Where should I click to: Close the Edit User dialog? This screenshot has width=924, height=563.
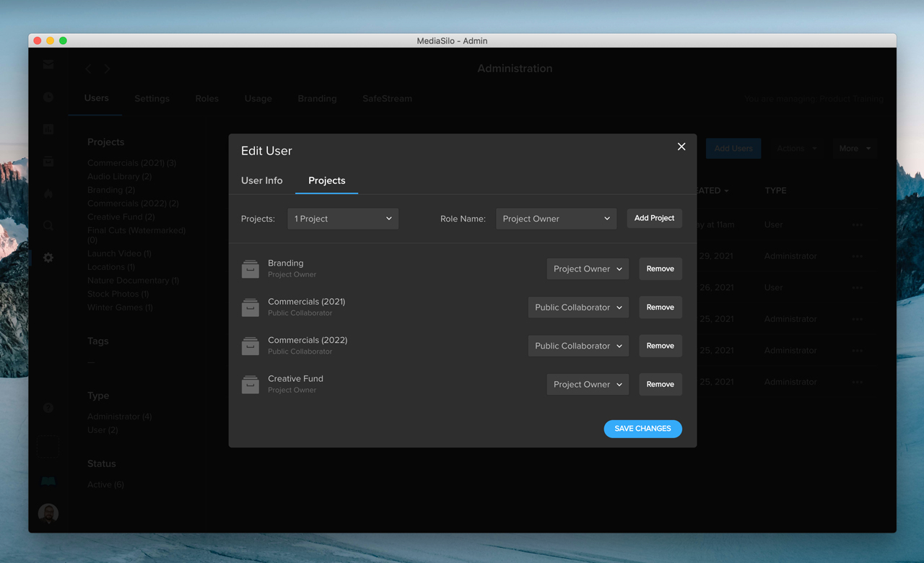tap(681, 147)
